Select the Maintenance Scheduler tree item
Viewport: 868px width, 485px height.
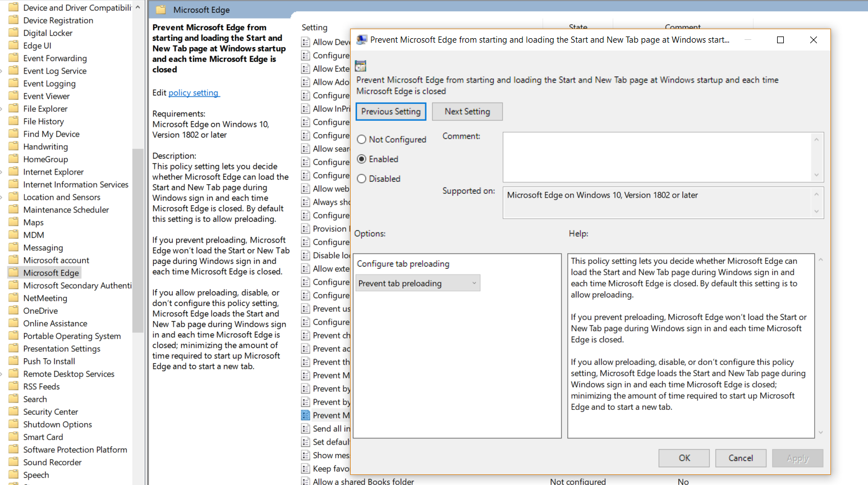(66, 210)
